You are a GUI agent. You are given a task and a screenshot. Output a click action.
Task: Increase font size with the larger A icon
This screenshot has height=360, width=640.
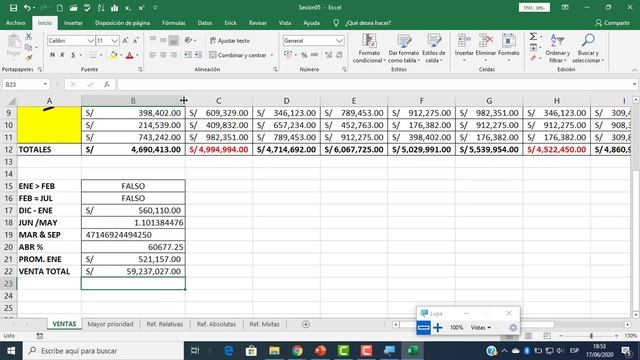[125, 40]
